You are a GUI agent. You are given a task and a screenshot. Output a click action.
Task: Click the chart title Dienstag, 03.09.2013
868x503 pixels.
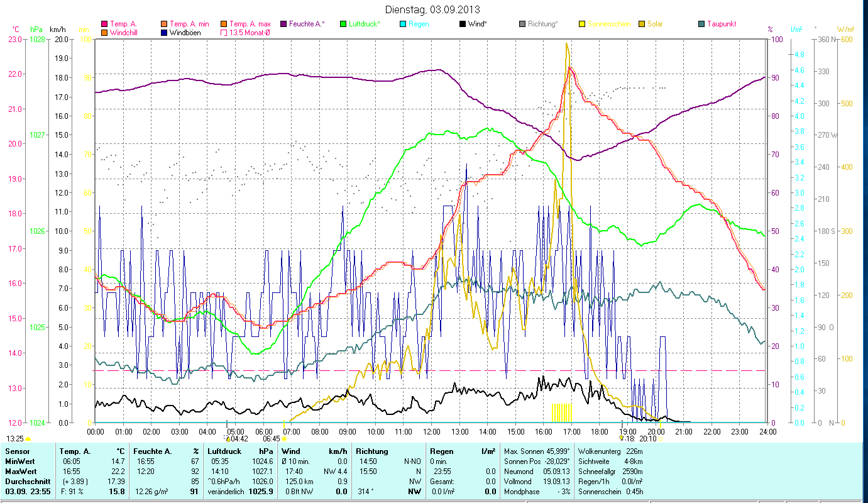(x=432, y=9)
